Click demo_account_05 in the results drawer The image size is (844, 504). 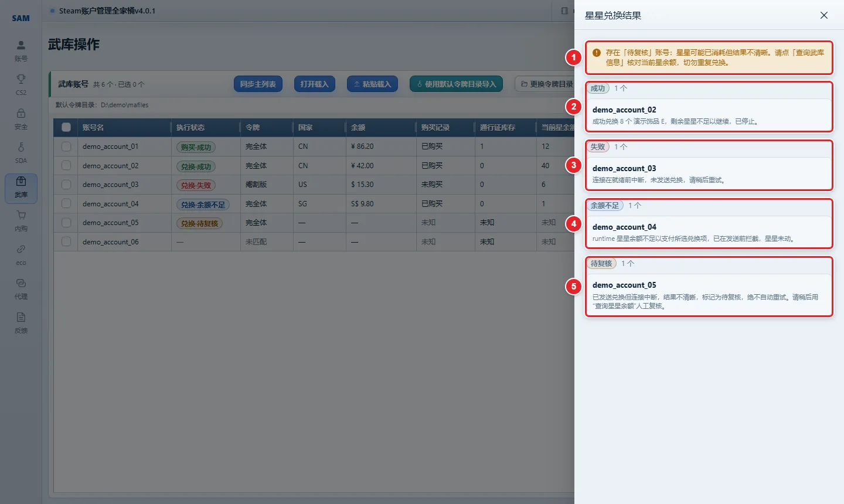pyautogui.click(x=624, y=285)
